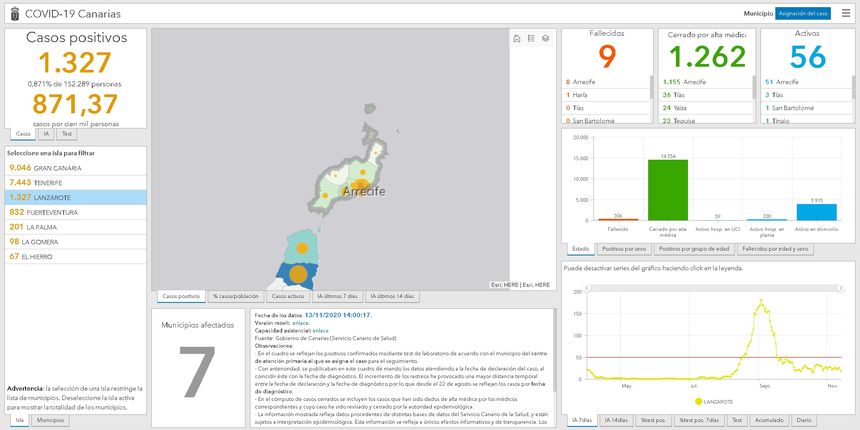This screenshot has width=860, height=430.
Task: Filter by LA GOMERA island
Action: (x=76, y=242)
